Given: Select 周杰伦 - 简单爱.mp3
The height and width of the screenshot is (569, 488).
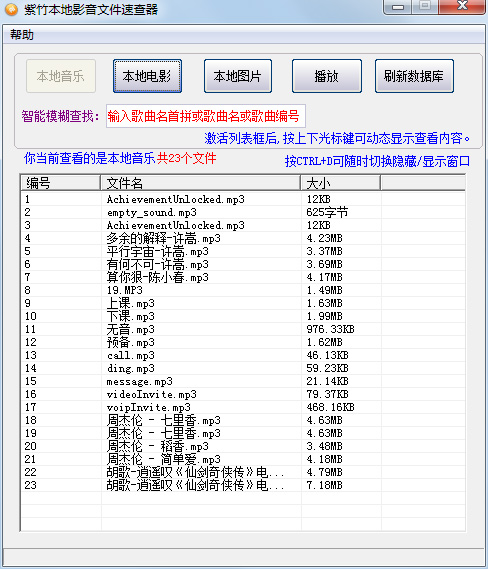Looking at the screenshot, I should tap(242, 459).
